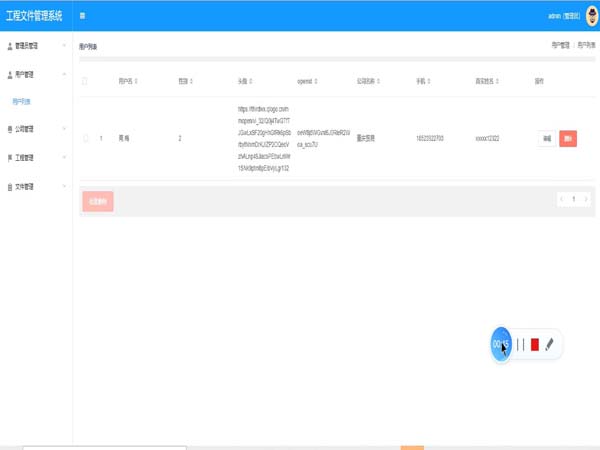Toggle the select-all checkbox in table header
The width and height of the screenshot is (600, 450).
tap(85, 80)
